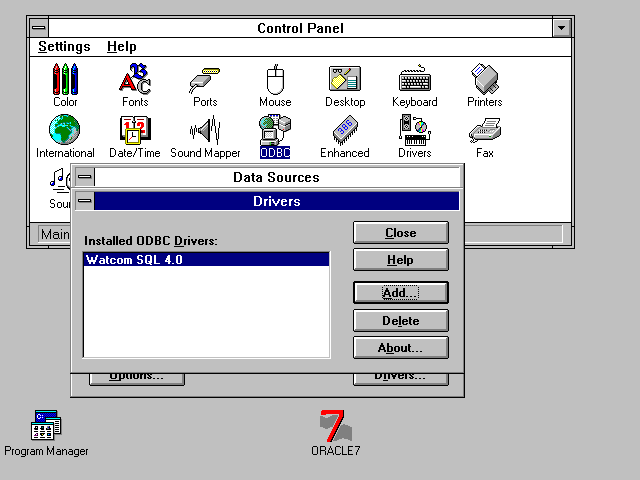Open the Date/Time icon

135,131
